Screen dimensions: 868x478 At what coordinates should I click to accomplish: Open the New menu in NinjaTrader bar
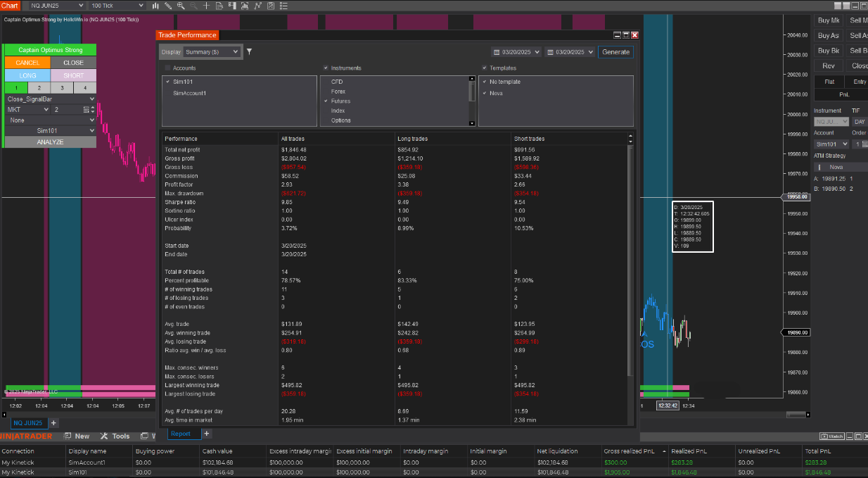pos(76,436)
